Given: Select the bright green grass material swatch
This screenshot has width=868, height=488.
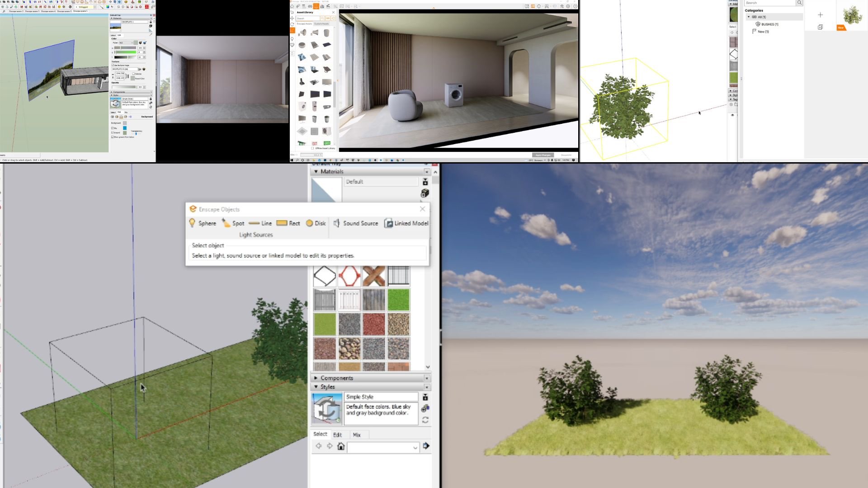Looking at the screenshot, I should 399,300.
